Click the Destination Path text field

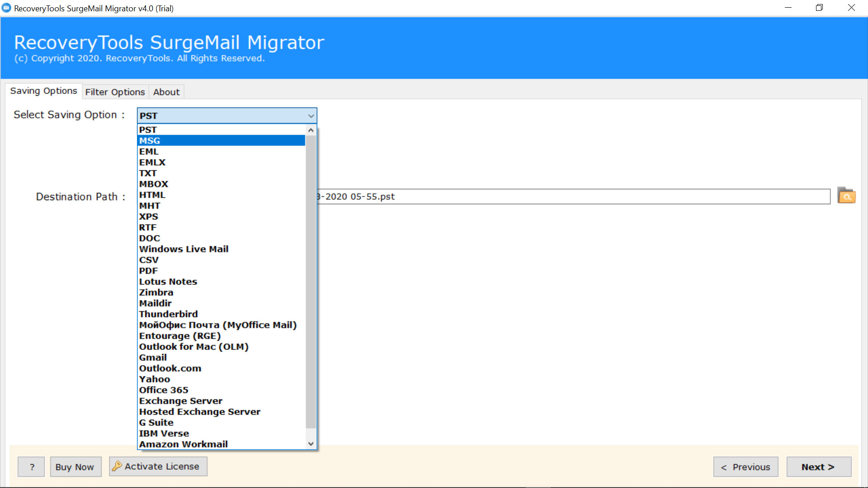pos(573,197)
